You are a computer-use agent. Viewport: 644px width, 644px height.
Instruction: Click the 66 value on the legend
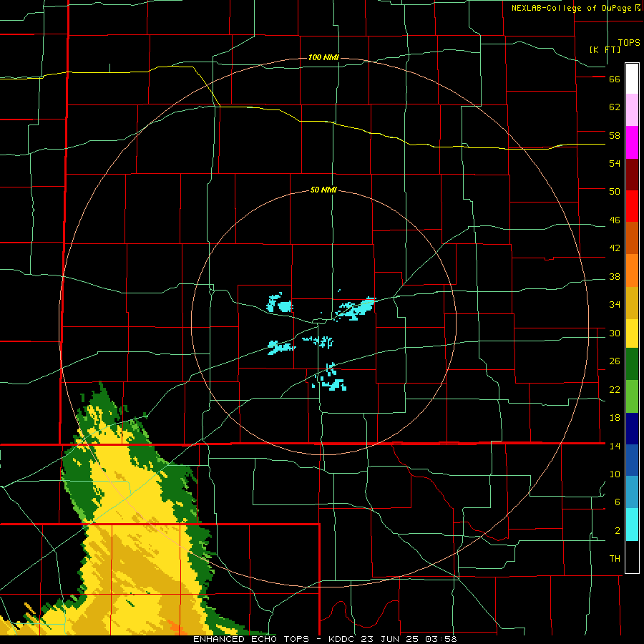615,79
